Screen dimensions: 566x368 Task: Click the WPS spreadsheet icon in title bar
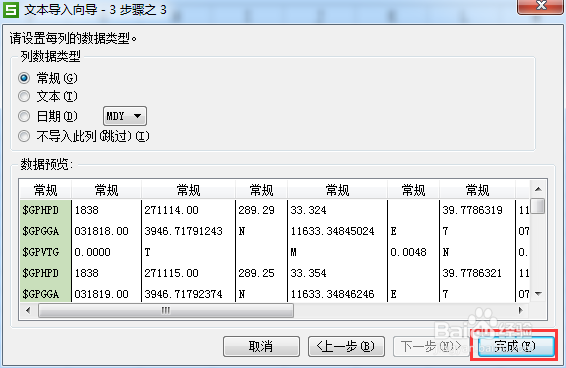[x=11, y=10]
